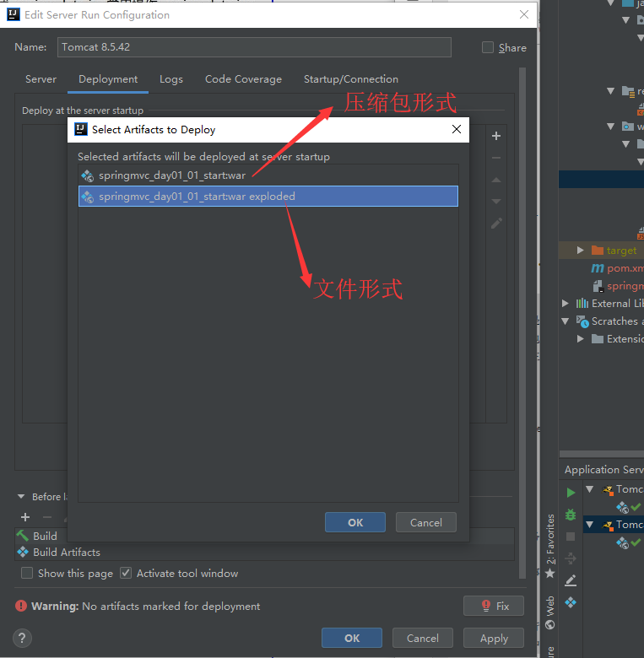Click the Apply button
The image size is (644, 658).
[494, 639]
